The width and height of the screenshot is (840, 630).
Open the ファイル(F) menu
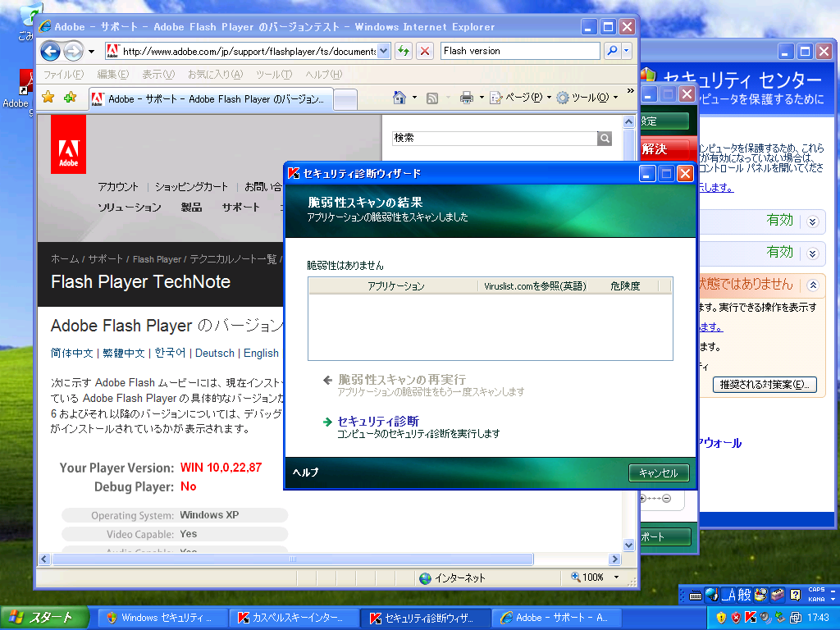(64, 75)
